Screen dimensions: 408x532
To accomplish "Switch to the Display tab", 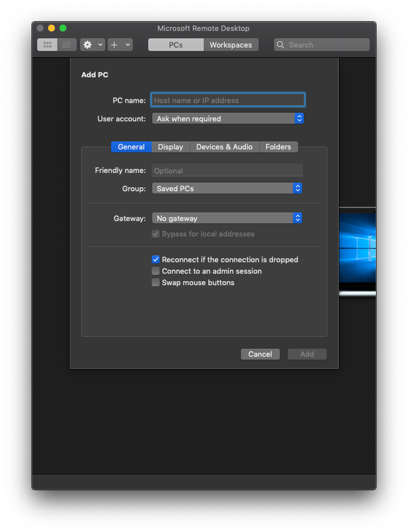I will click(x=171, y=147).
